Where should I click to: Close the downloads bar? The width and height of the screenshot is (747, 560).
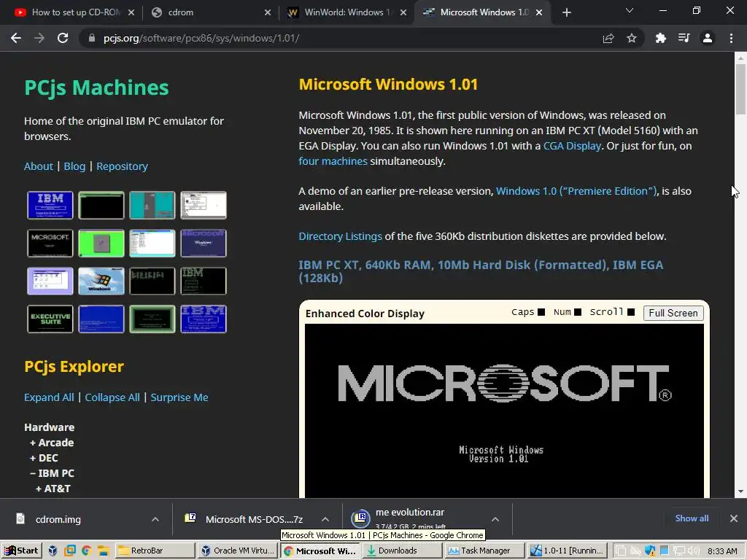(x=734, y=518)
